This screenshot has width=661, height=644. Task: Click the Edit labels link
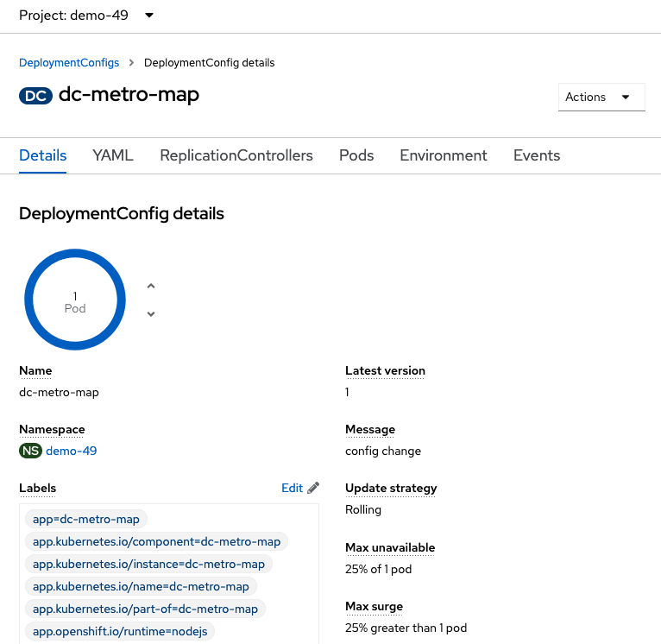[293, 488]
